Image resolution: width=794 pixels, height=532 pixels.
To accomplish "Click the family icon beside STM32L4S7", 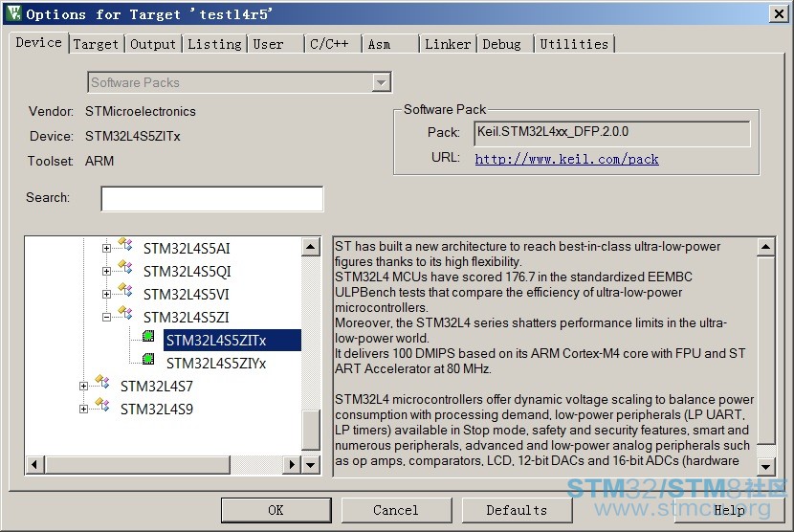I will point(102,383).
